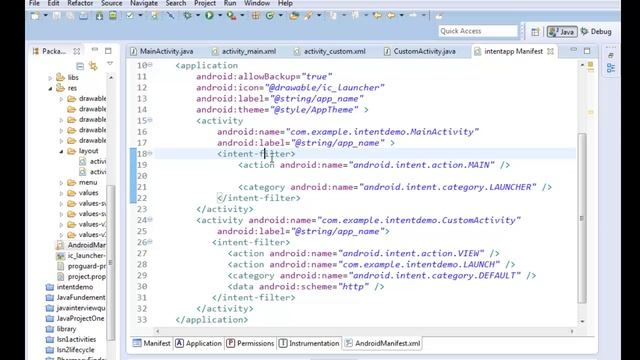Toggle code folding at line 10
Viewport: 640px width, 360px height.
(150, 65)
